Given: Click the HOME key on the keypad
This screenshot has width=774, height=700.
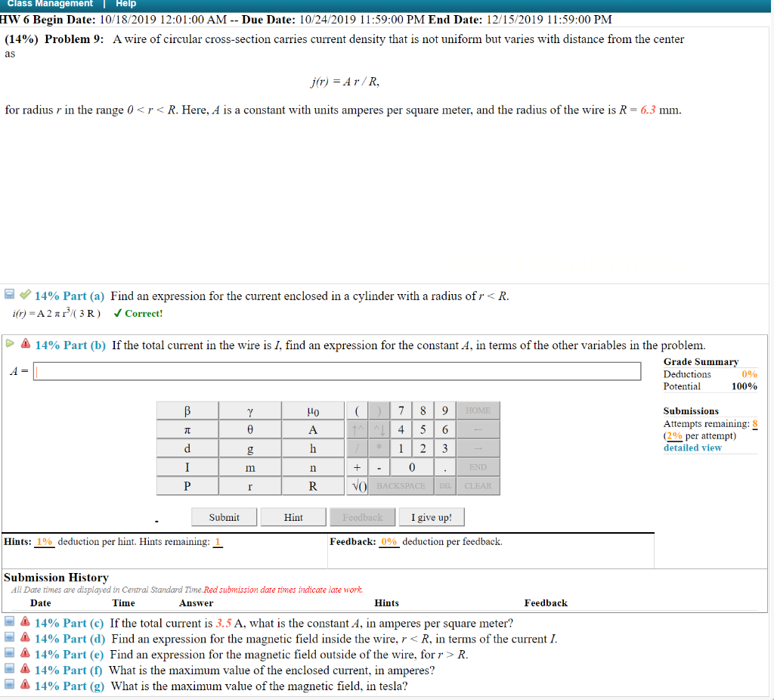Looking at the screenshot, I should 477,410.
